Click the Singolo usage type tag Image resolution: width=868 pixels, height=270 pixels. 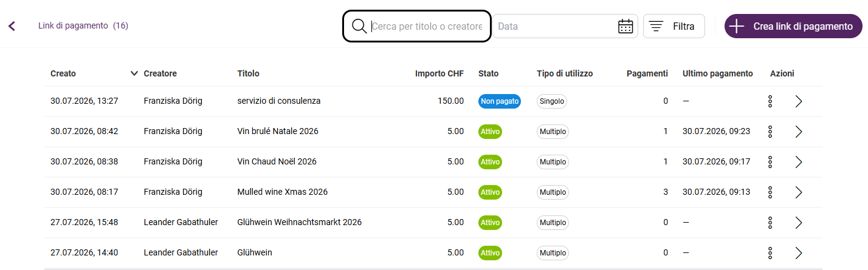pyautogui.click(x=552, y=101)
